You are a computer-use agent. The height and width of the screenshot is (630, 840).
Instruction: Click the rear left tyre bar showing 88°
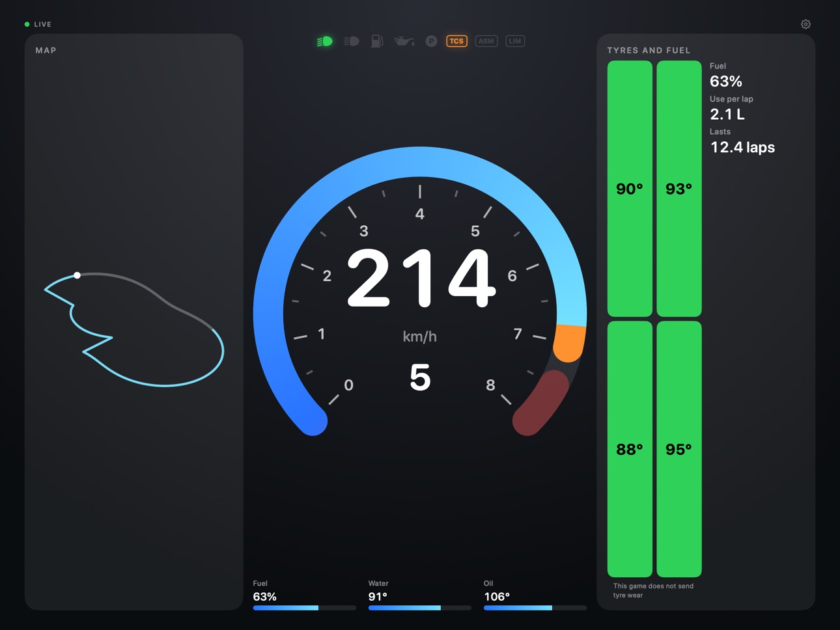pos(630,449)
